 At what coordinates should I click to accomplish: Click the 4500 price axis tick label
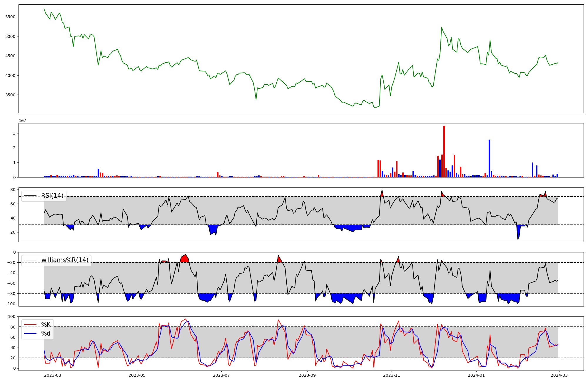point(10,56)
